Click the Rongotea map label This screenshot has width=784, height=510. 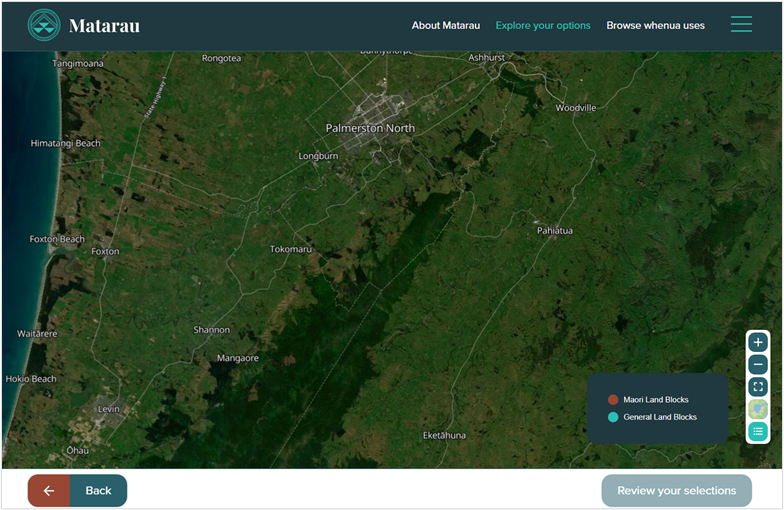(x=221, y=58)
